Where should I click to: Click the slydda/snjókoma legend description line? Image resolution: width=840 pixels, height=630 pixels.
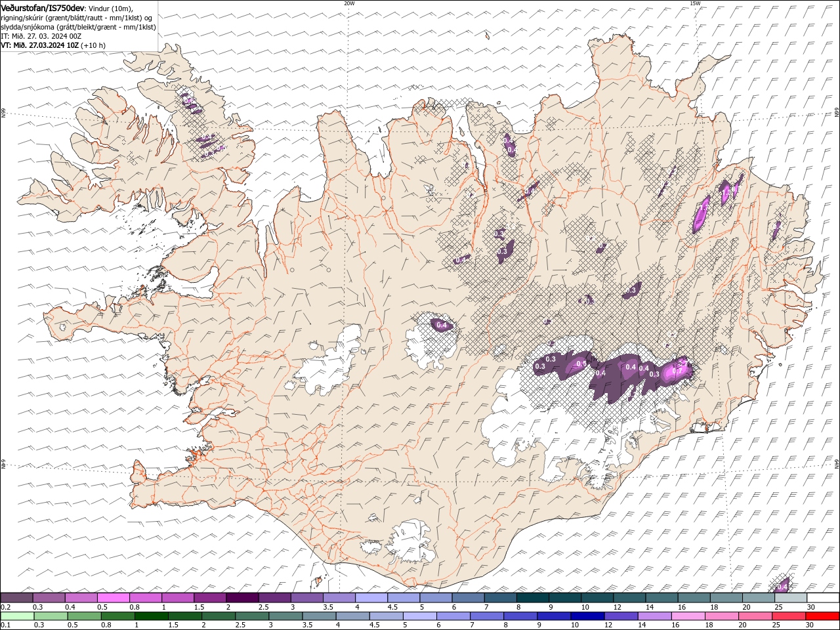pos(78,27)
